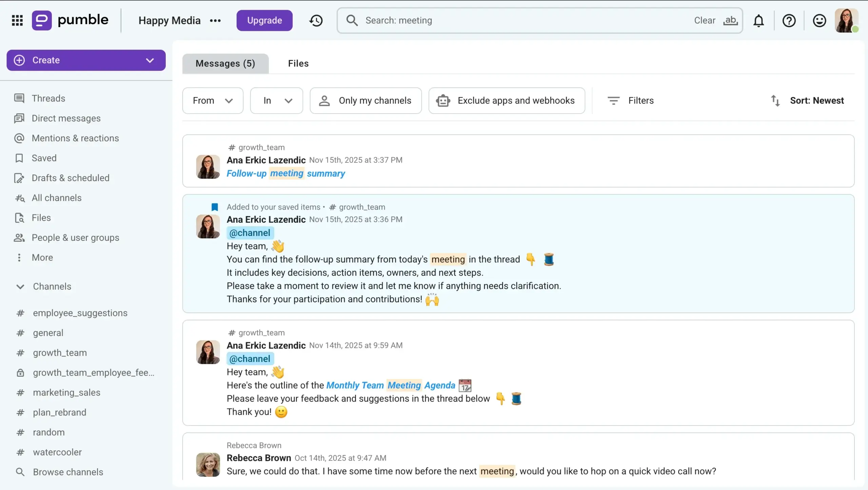Screen dimensions: 868x490
Task: Open the apps grid launcher icon
Action: pyautogui.click(x=17, y=20)
